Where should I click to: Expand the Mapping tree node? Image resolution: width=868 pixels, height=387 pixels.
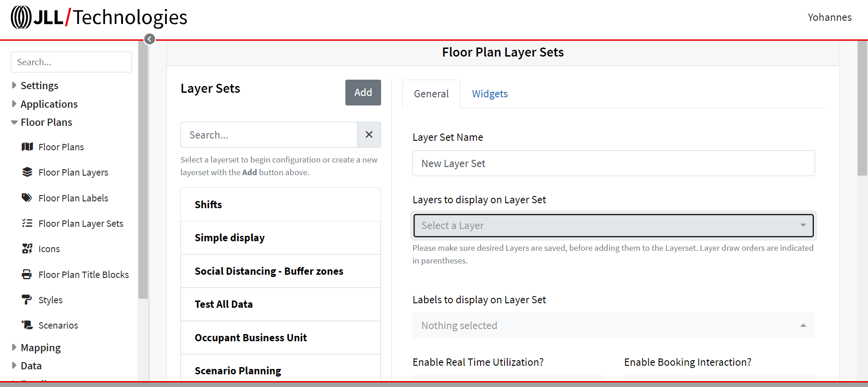pos(14,347)
